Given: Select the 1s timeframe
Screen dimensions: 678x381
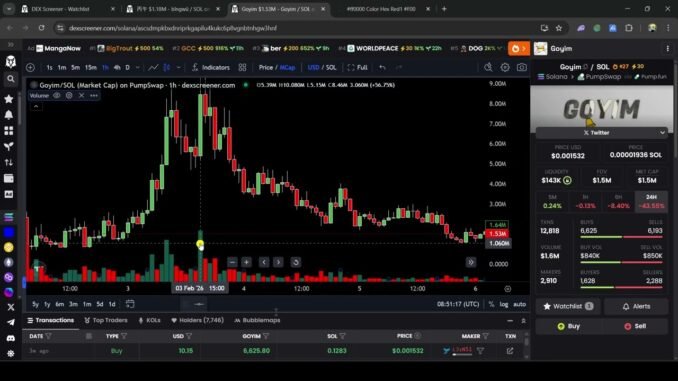Looking at the screenshot, I should click(x=49, y=67).
